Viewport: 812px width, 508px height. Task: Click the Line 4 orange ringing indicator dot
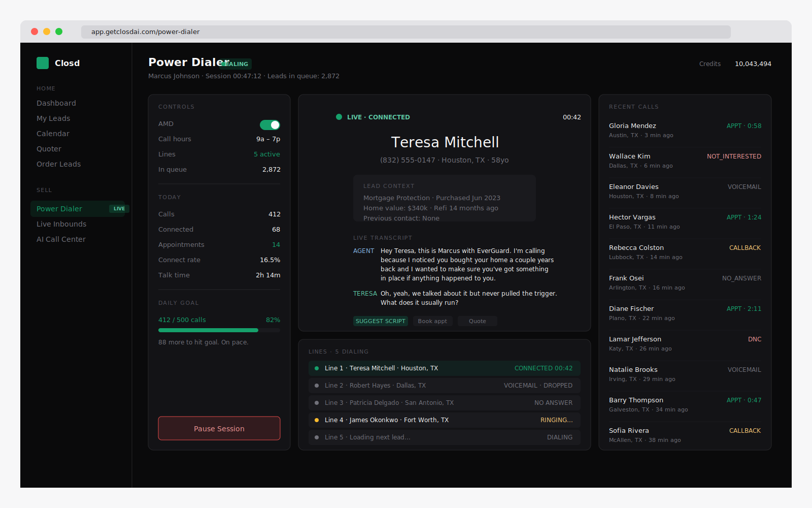click(317, 420)
